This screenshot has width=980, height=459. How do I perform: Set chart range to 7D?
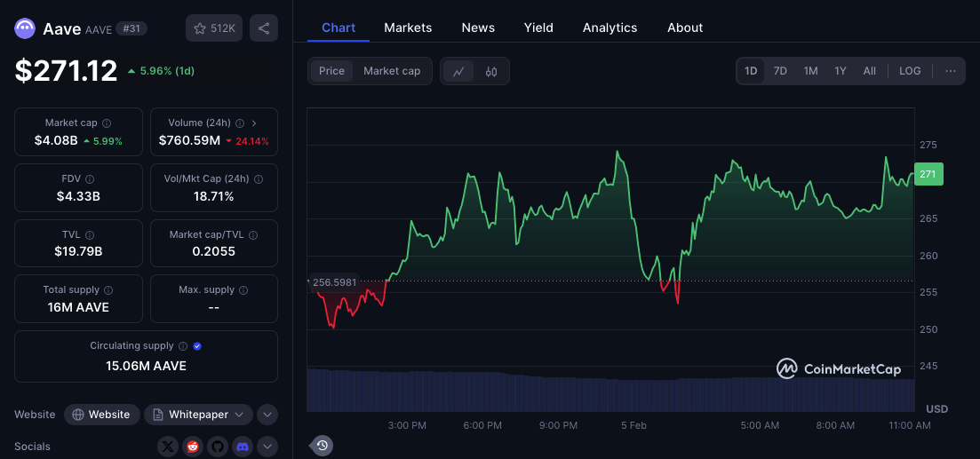(780, 71)
